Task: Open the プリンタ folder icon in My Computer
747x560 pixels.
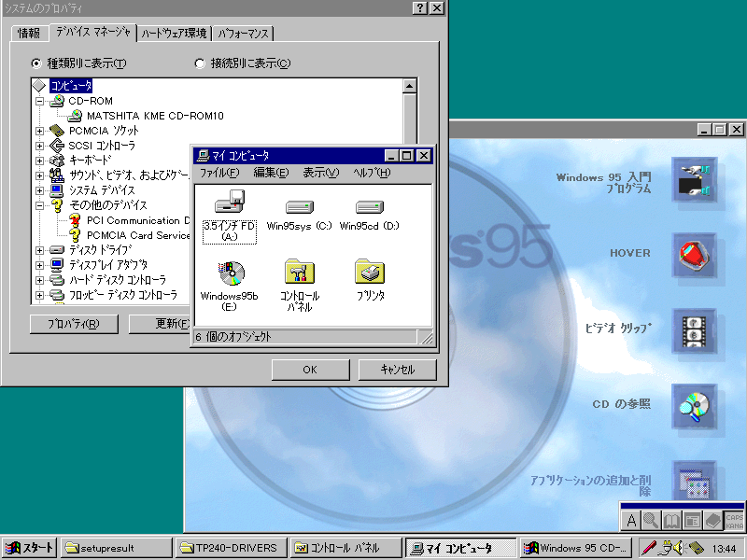Action: [x=369, y=272]
